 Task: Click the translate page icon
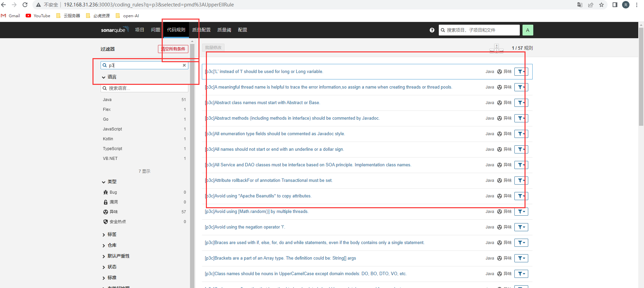coord(580,5)
